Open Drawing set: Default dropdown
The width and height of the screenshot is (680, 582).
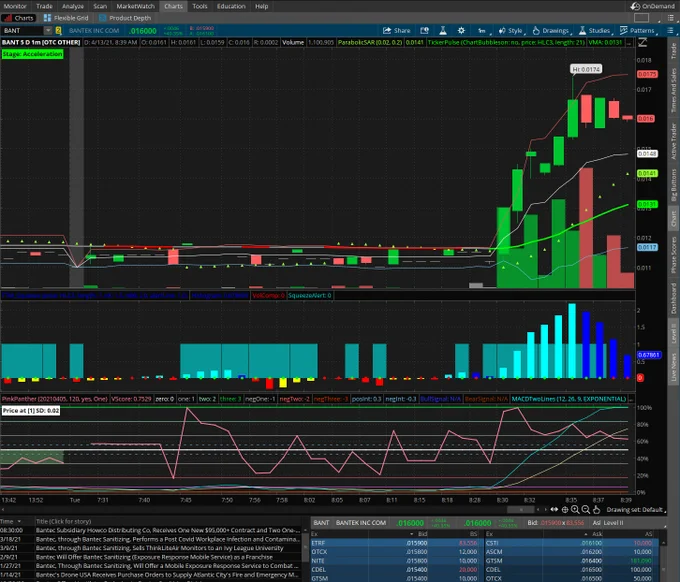(636, 510)
